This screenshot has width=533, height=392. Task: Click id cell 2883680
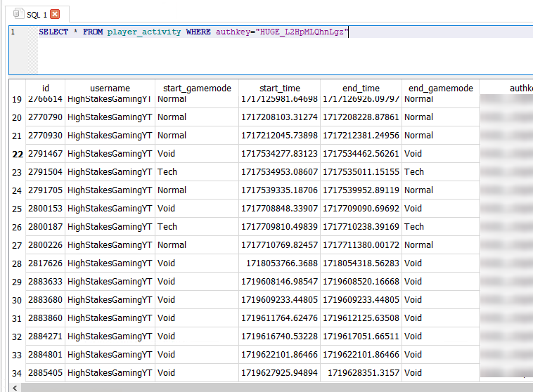click(45, 300)
